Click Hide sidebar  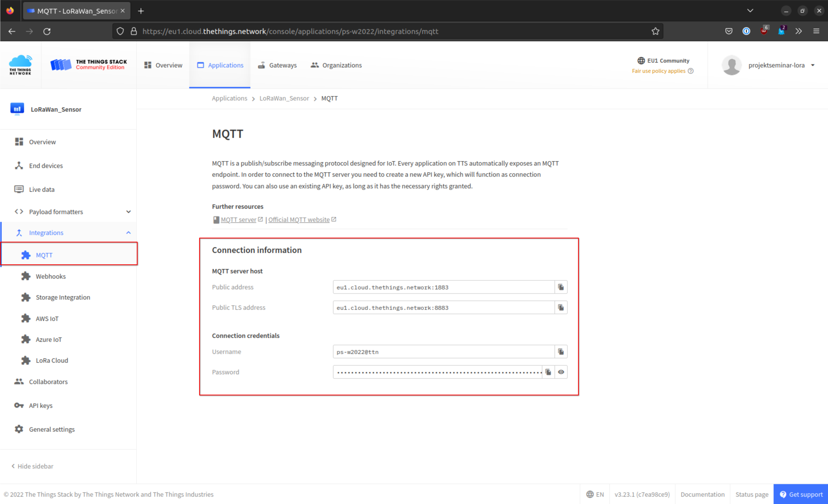(x=33, y=466)
